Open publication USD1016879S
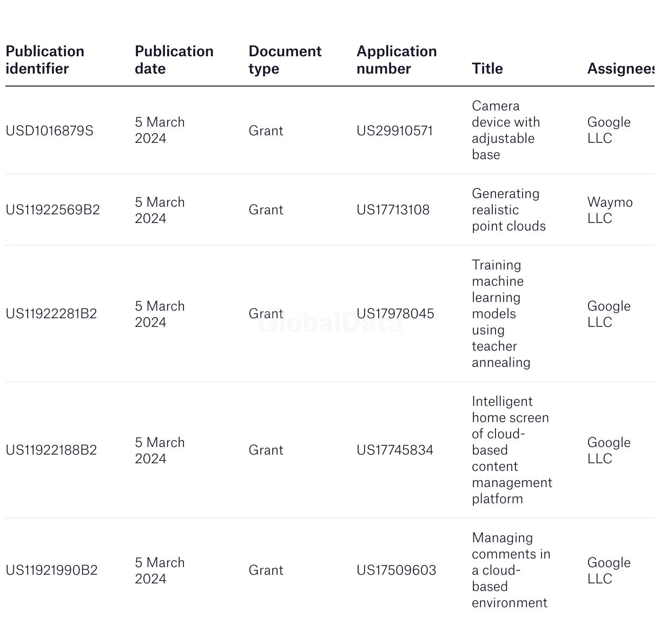 [x=49, y=131]
